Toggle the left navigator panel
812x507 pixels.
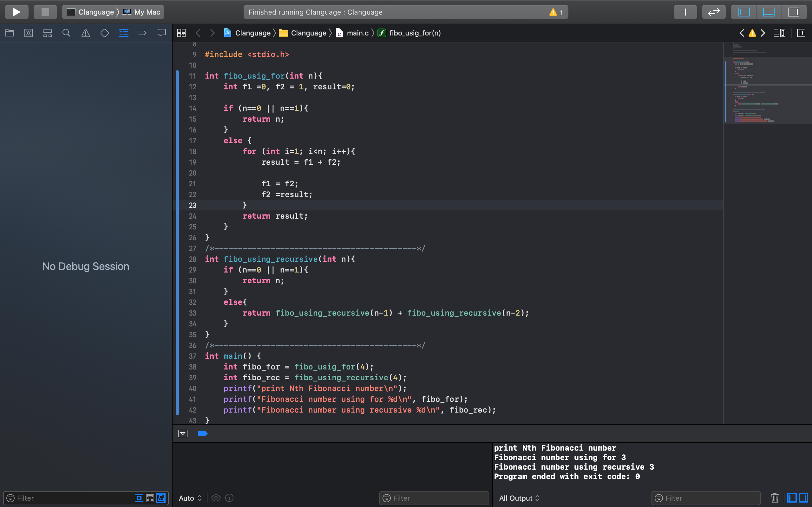(744, 12)
